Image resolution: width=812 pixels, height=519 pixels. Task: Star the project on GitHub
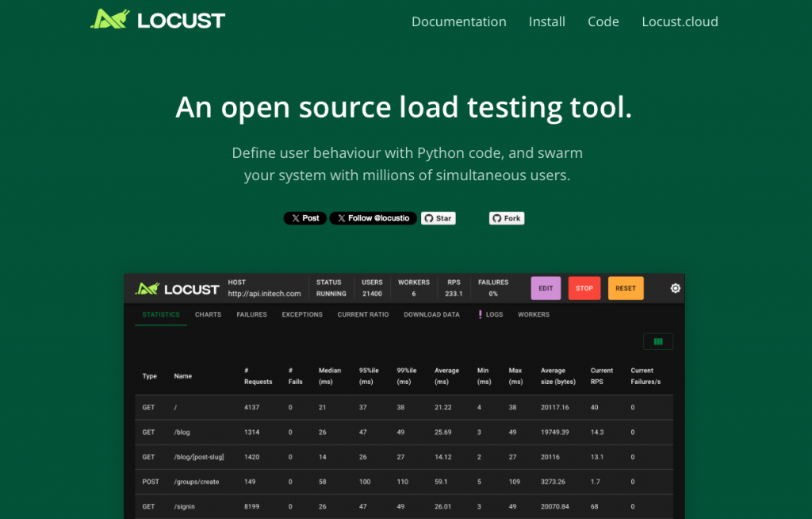click(x=438, y=218)
